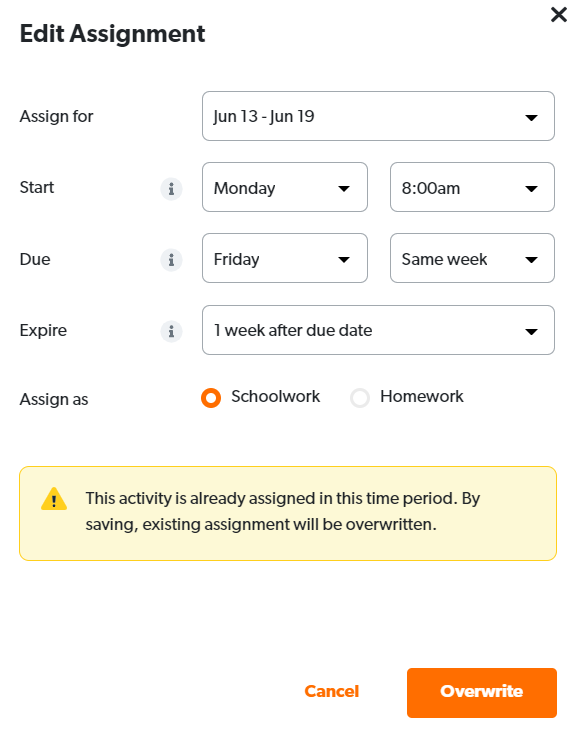Click the arrow on the 1 week after due date dropdown
The height and width of the screenshot is (737, 576).
(531, 332)
